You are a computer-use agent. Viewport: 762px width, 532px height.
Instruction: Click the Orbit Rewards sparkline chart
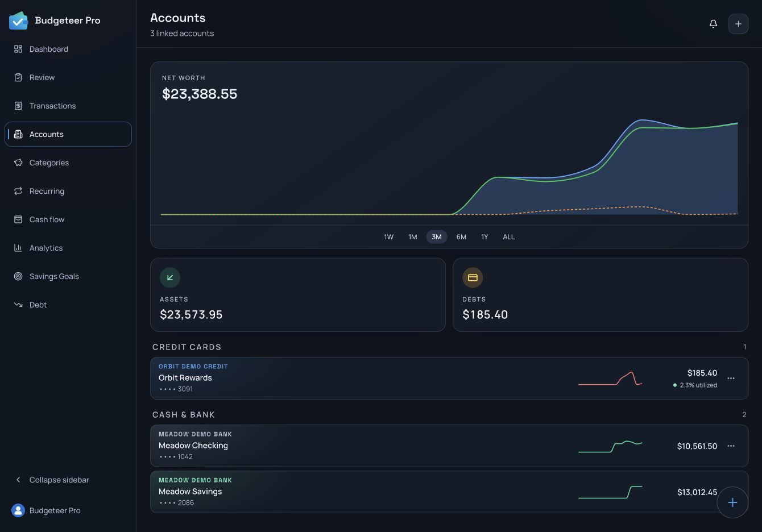(x=610, y=379)
